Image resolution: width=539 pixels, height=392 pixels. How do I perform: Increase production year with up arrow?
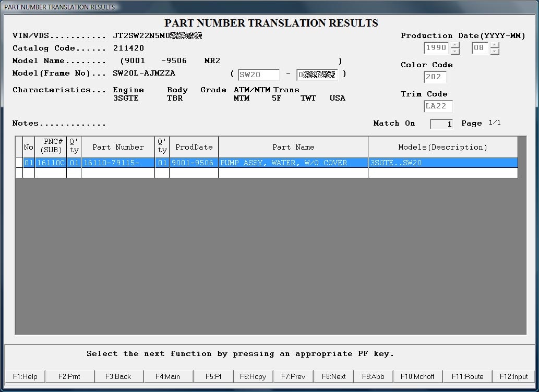click(455, 45)
